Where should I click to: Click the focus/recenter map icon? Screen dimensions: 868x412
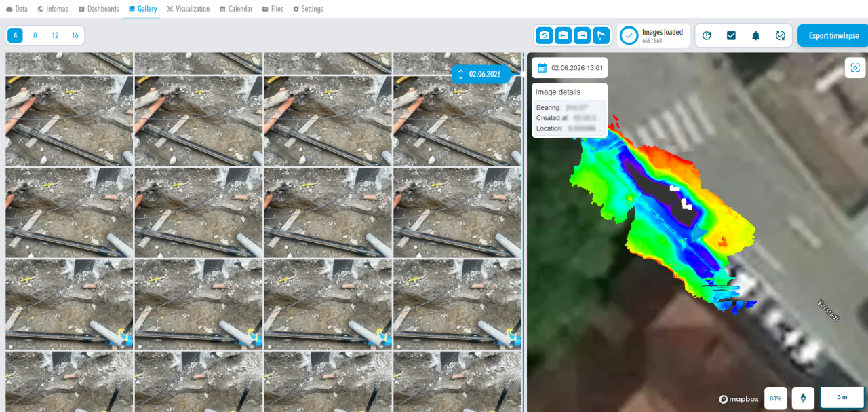[x=855, y=67]
